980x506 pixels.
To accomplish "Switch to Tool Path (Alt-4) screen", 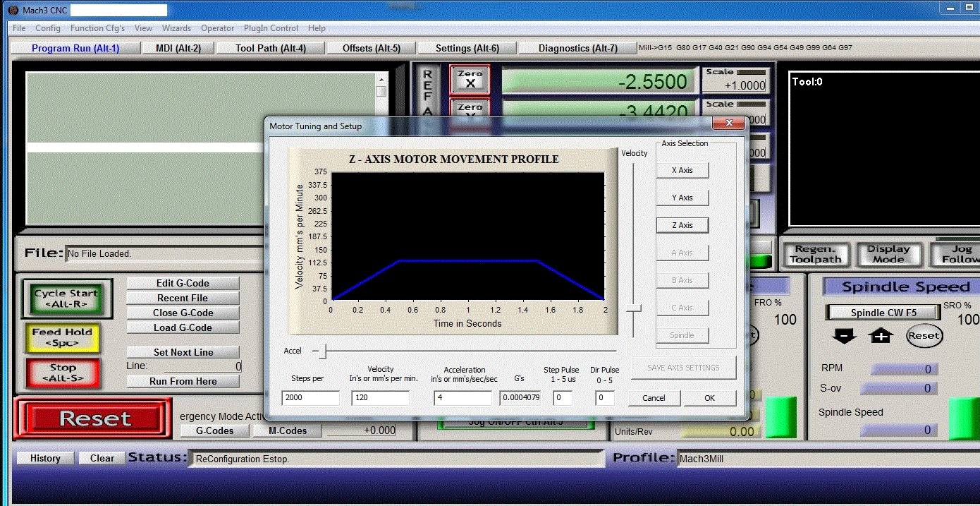I will click(271, 48).
